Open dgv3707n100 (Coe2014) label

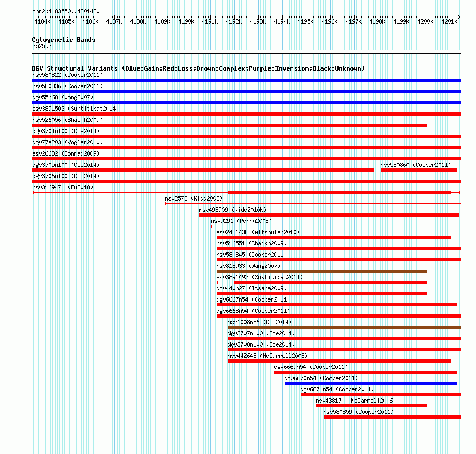click(261, 333)
